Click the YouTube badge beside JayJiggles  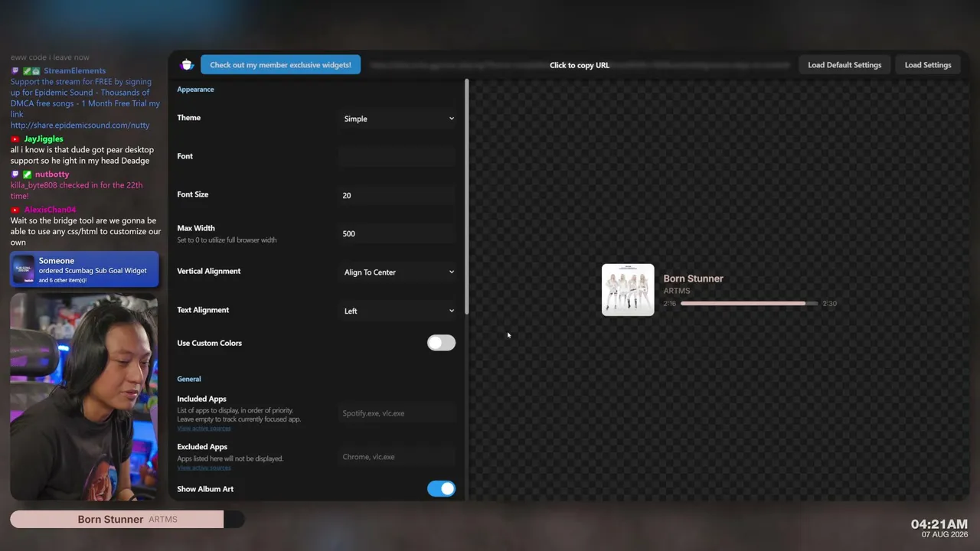(x=15, y=139)
